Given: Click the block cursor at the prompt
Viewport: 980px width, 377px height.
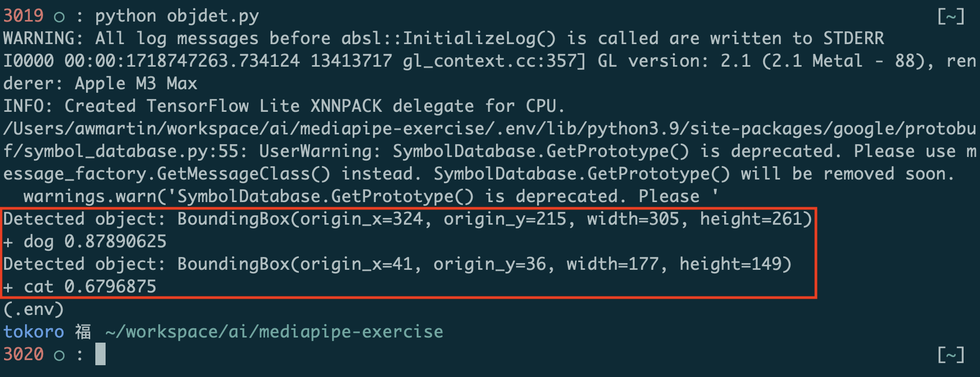Looking at the screenshot, I should click(x=100, y=354).
